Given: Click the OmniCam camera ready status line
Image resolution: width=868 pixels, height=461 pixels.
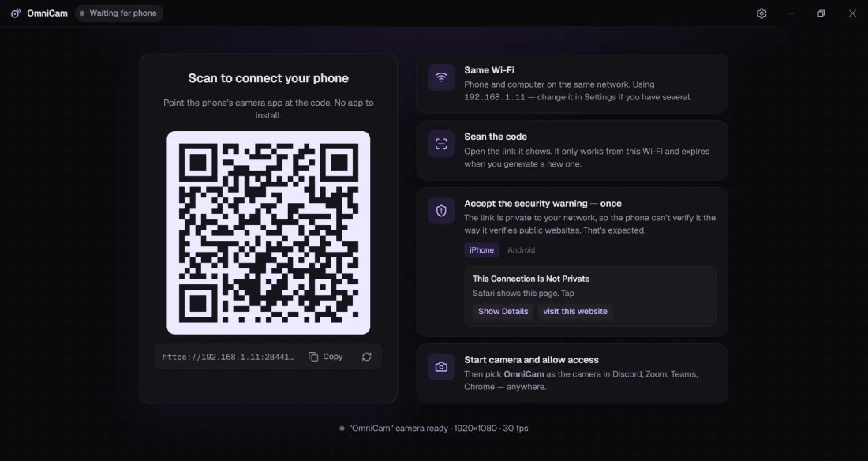Looking at the screenshot, I should pyautogui.click(x=433, y=429).
